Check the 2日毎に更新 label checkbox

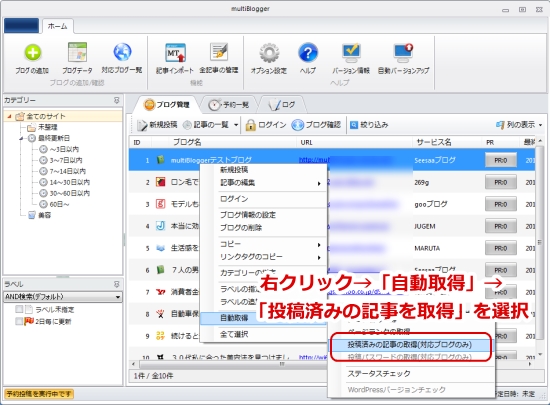(x=19, y=321)
